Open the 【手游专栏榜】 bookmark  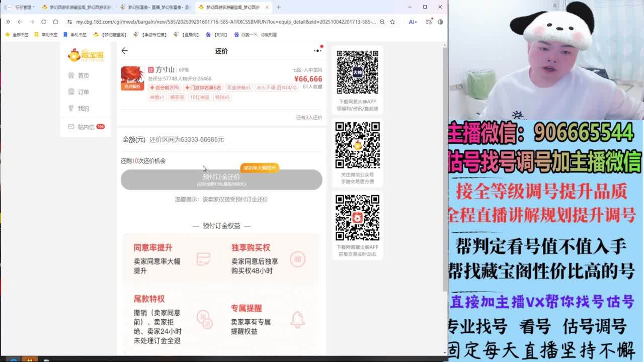pos(150,35)
